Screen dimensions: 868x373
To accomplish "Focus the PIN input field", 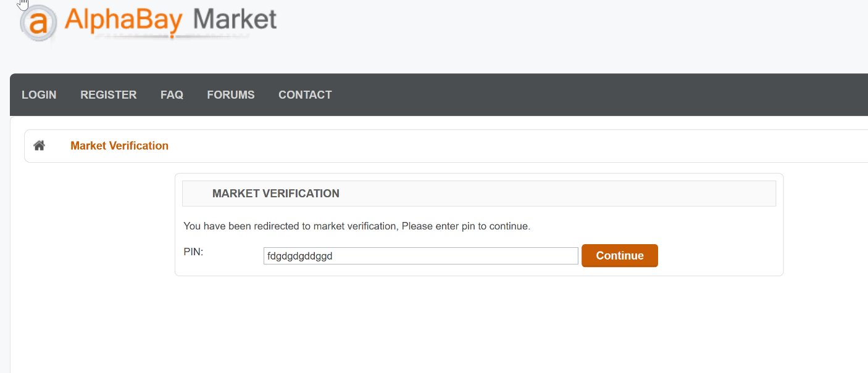I will point(420,256).
